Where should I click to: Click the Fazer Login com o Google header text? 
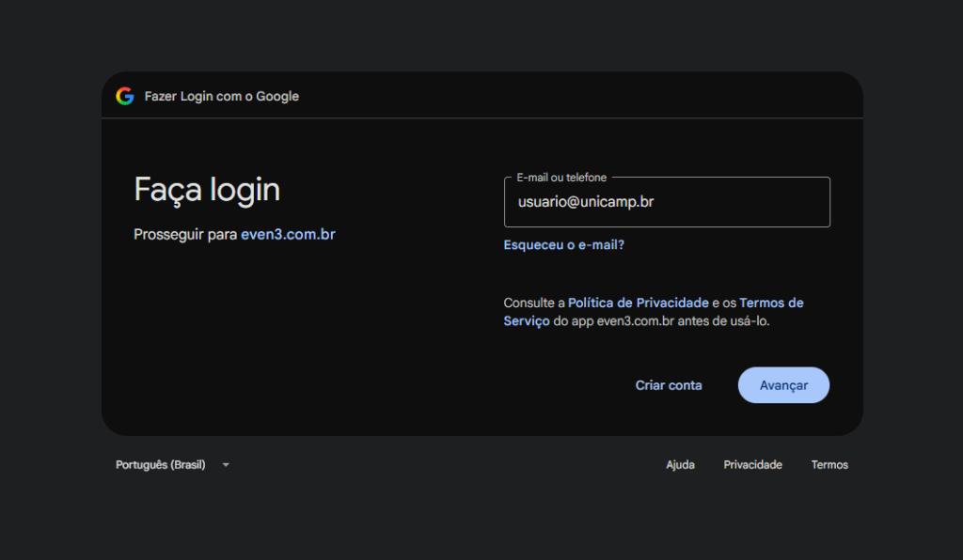pos(221,96)
